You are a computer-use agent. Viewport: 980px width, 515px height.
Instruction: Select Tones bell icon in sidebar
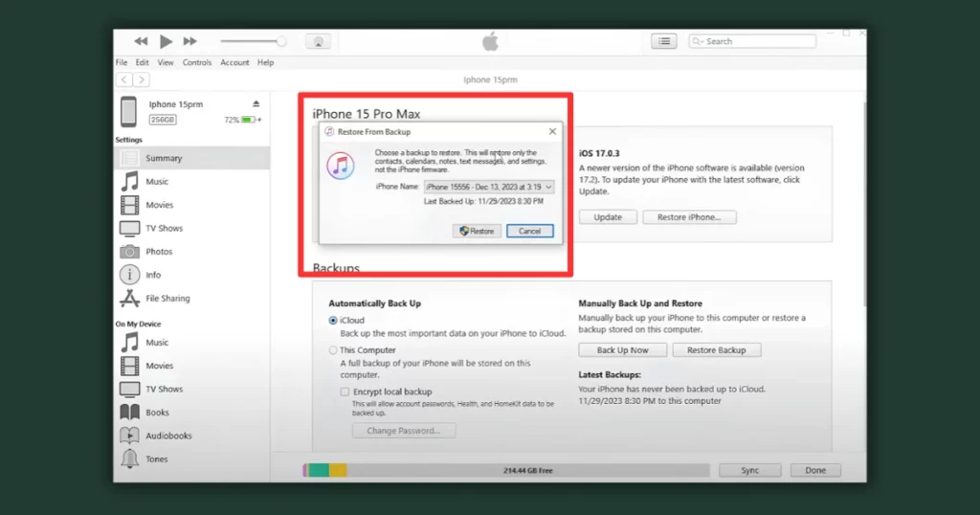(129, 459)
